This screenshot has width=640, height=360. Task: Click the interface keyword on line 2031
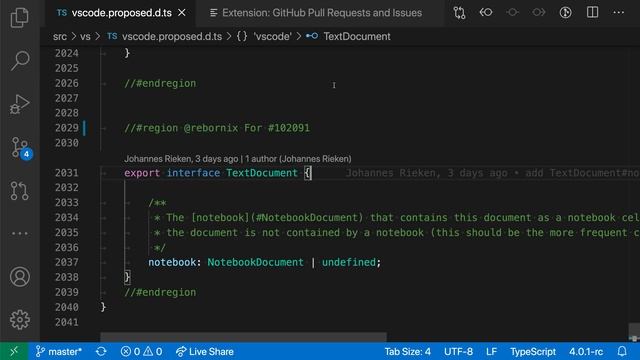coord(193,173)
